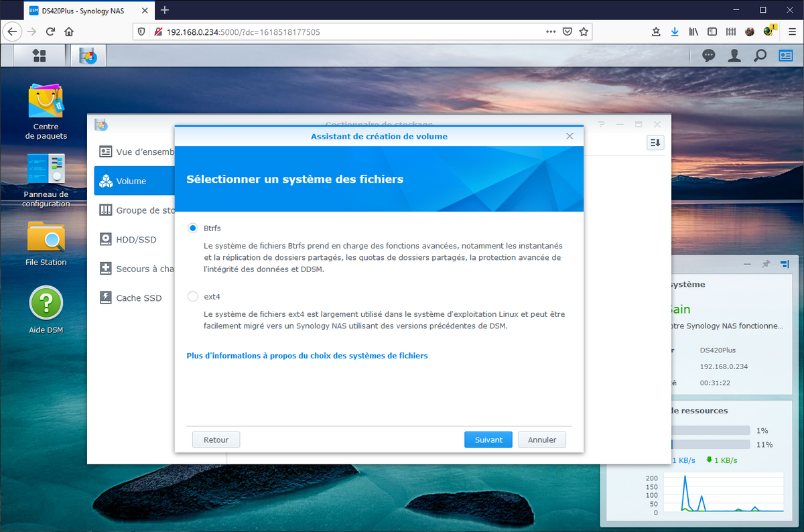Click the Suivant button
This screenshot has width=804, height=532.
(488, 440)
